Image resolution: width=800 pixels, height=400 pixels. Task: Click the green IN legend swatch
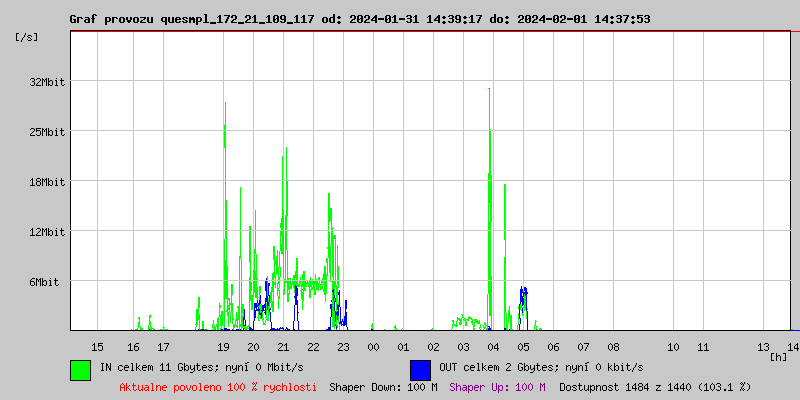coord(80,369)
